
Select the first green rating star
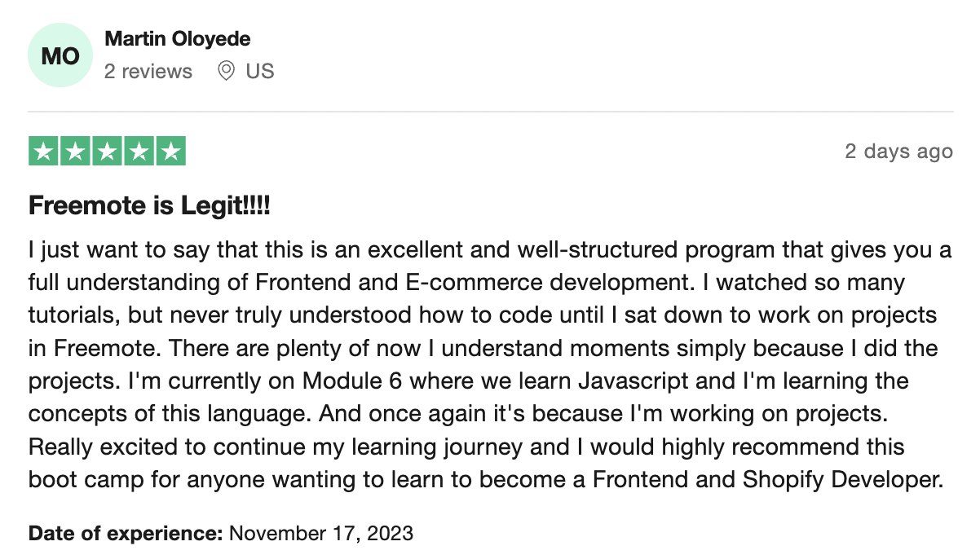coord(44,152)
